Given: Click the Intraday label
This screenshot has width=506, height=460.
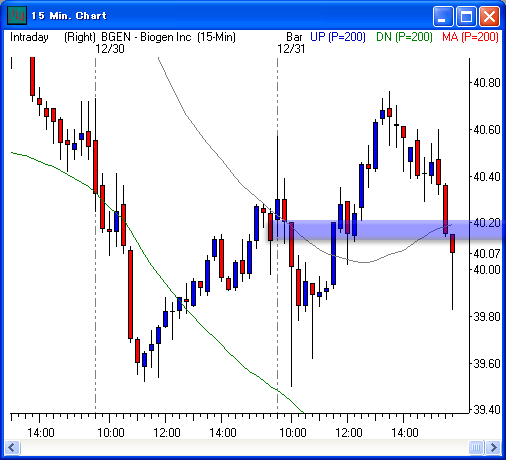Looking at the screenshot, I should (x=29, y=37).
